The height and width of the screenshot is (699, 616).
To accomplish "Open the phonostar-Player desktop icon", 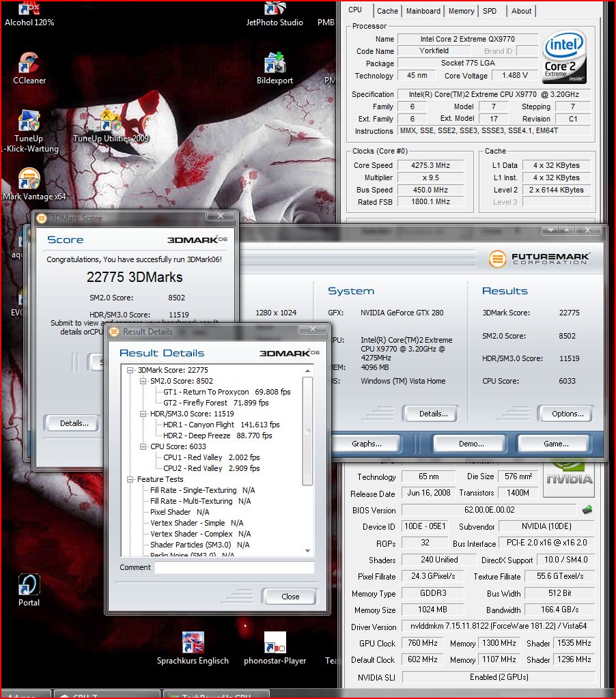I will (275, 648).
